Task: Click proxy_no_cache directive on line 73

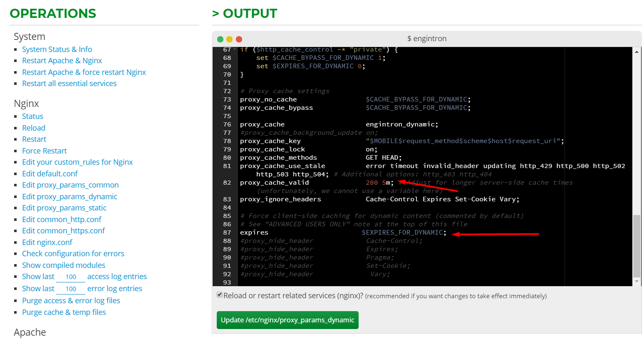Action: pos(268,99)
